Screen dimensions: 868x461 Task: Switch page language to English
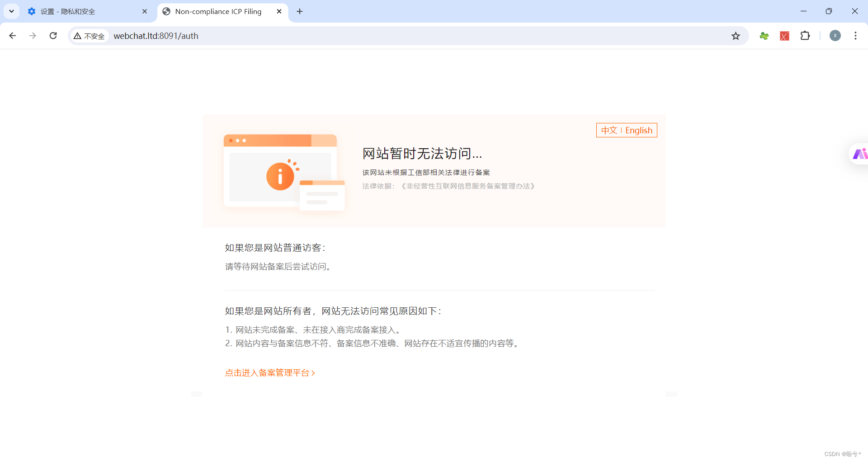[638, 130]
